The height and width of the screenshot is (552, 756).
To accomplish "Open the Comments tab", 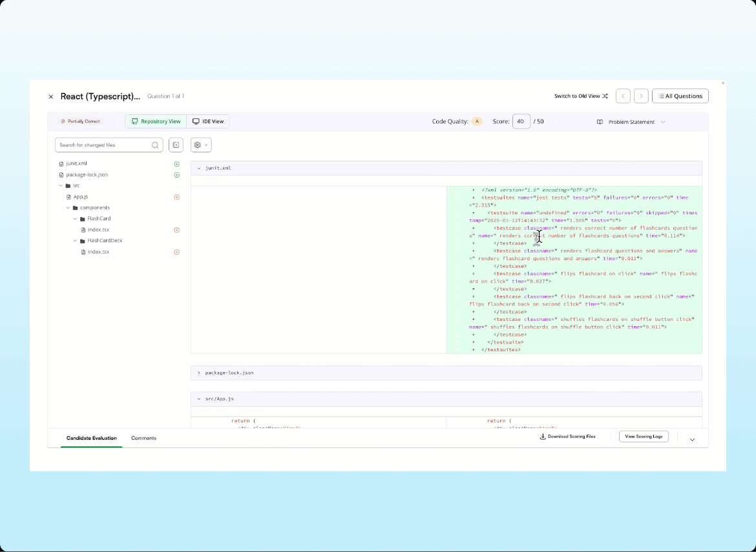I will click(x=143, y=438).
